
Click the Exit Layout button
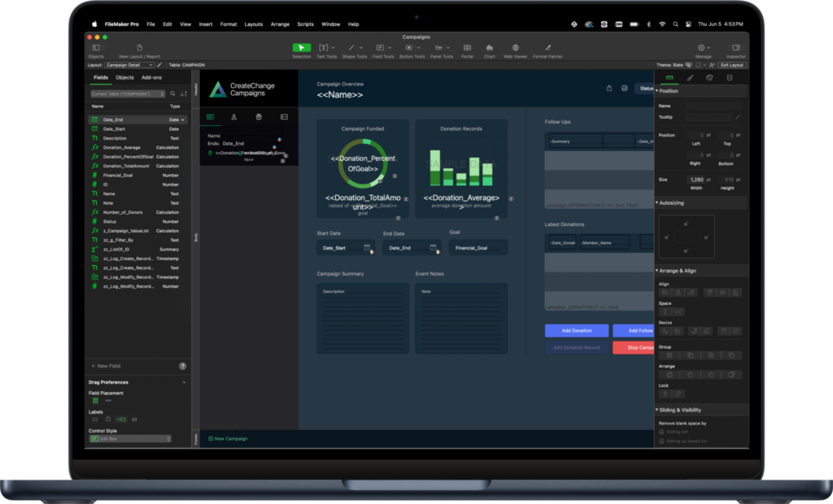tap(732, 65)
